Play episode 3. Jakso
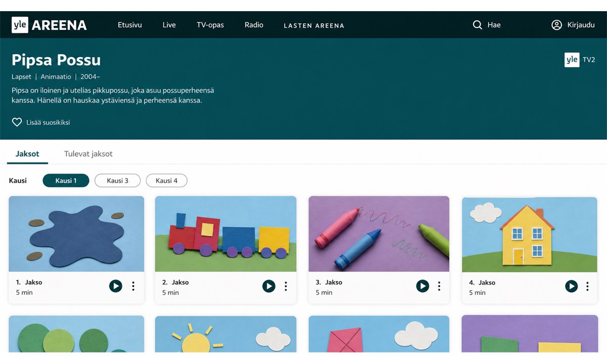This screenshot has width=607, height=364. click(422, 286)
